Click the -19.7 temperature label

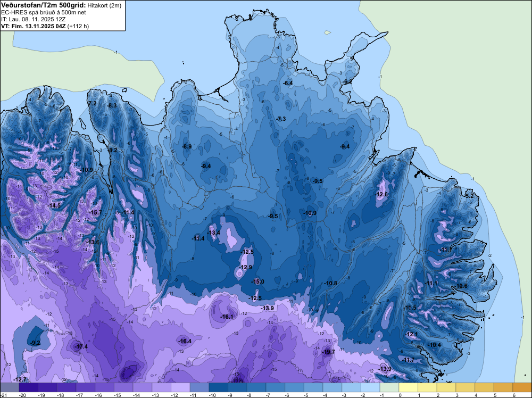(x=328, y=352)
